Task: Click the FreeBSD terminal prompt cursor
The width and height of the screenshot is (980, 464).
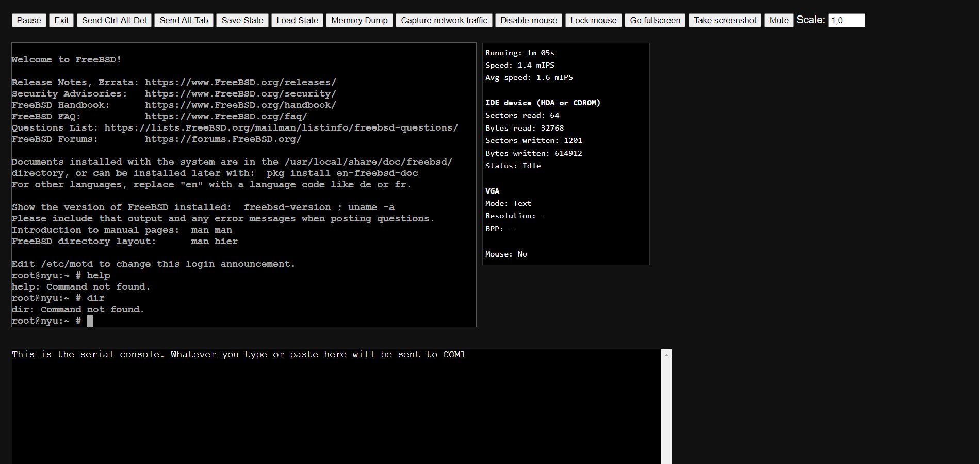Action: click(x=90, y=321)
